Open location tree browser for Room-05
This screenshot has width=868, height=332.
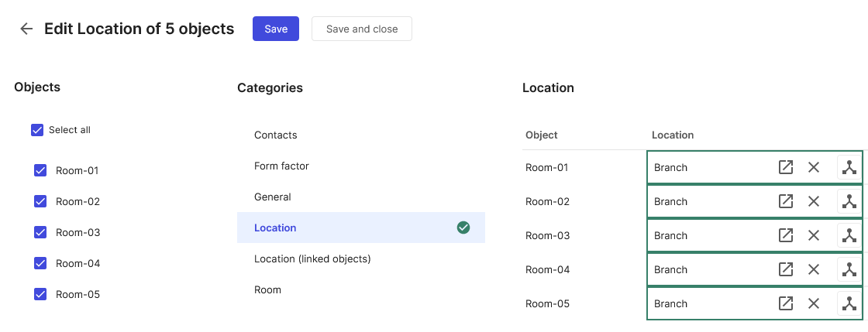tap(849, 303)
